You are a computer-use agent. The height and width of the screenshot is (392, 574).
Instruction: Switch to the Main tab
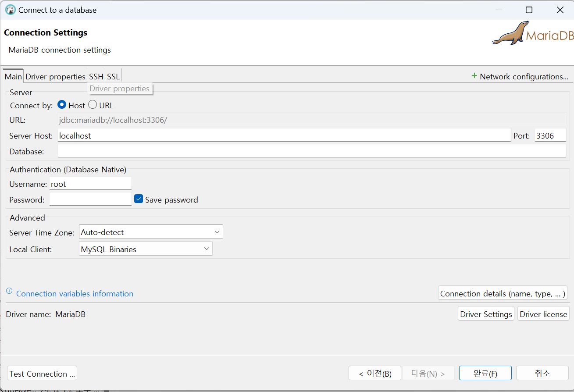[x=13, y=76]
